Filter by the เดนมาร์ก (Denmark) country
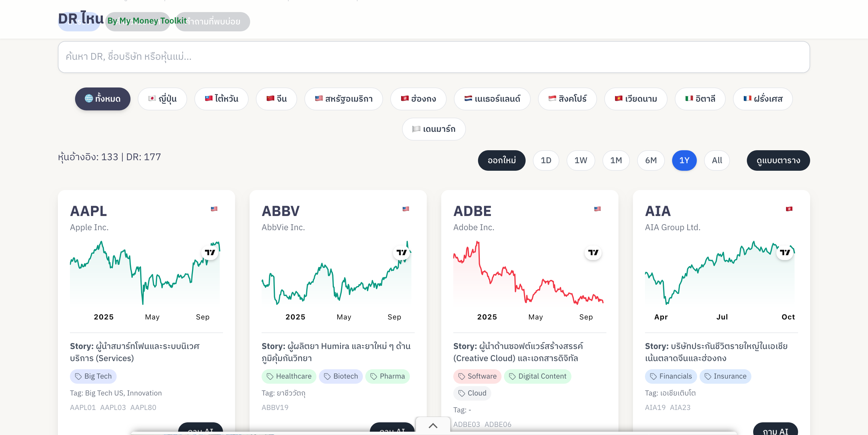Viewport: 868px width, 435px height. [x=434, y=129]
